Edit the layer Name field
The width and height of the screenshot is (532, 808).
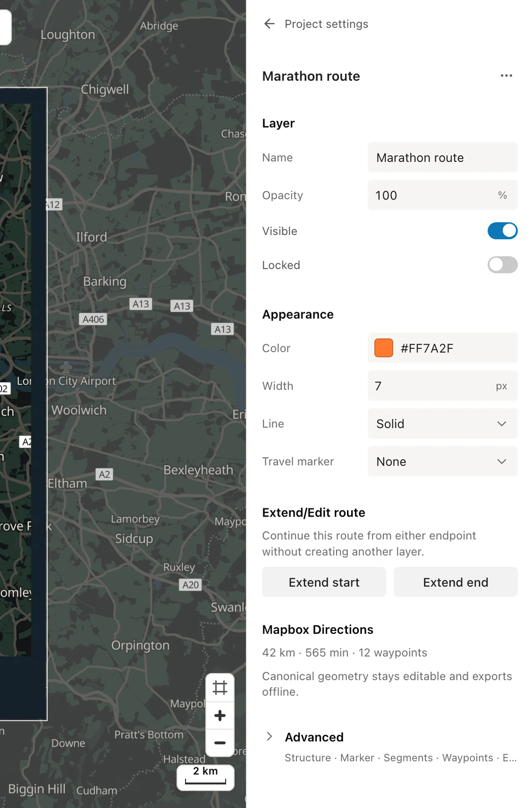(x=443, y=158)
